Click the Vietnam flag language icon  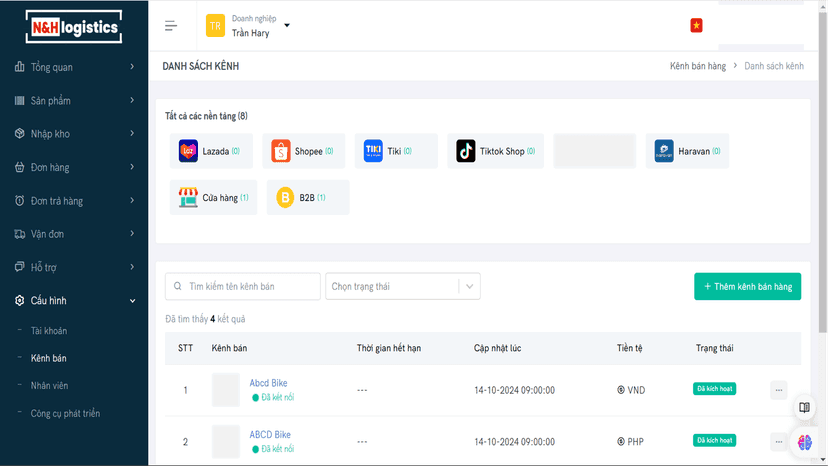coord(696,25)
